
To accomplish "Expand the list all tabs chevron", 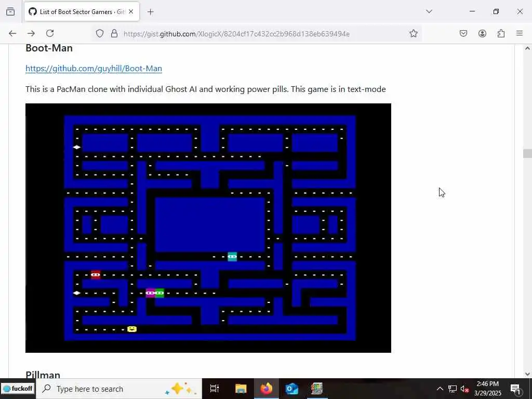I will click(x=429, y=11).
